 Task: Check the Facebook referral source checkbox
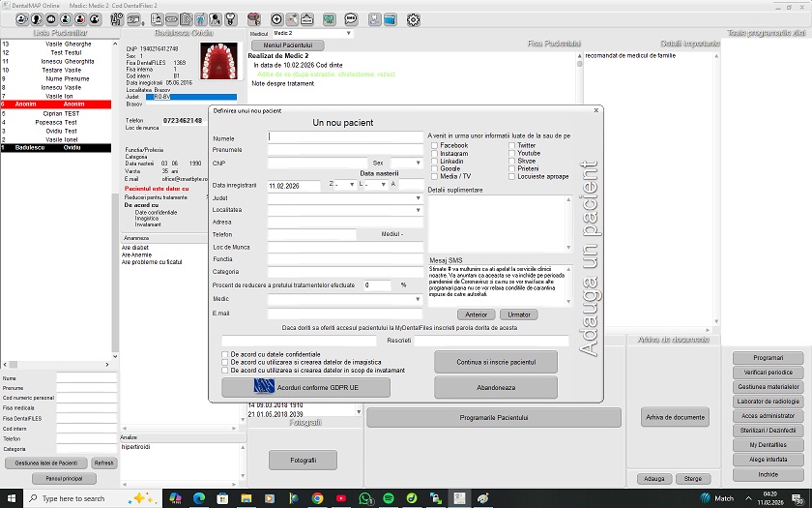(x=434, y=145)
